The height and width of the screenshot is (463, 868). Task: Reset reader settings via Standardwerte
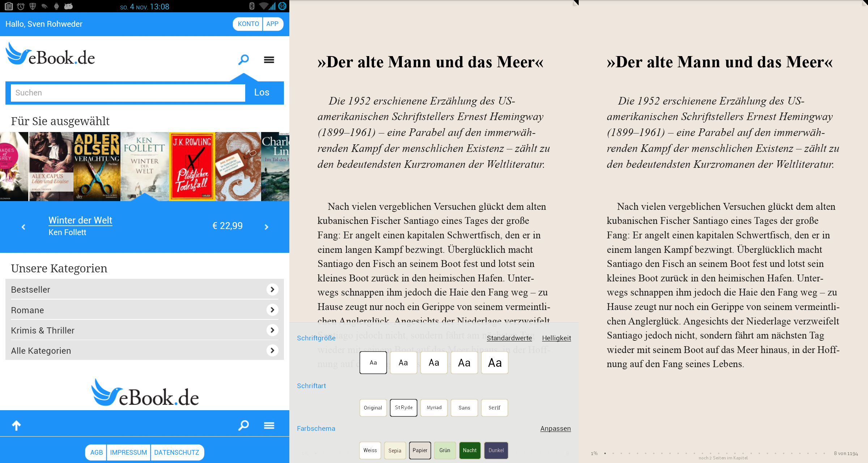509,338
